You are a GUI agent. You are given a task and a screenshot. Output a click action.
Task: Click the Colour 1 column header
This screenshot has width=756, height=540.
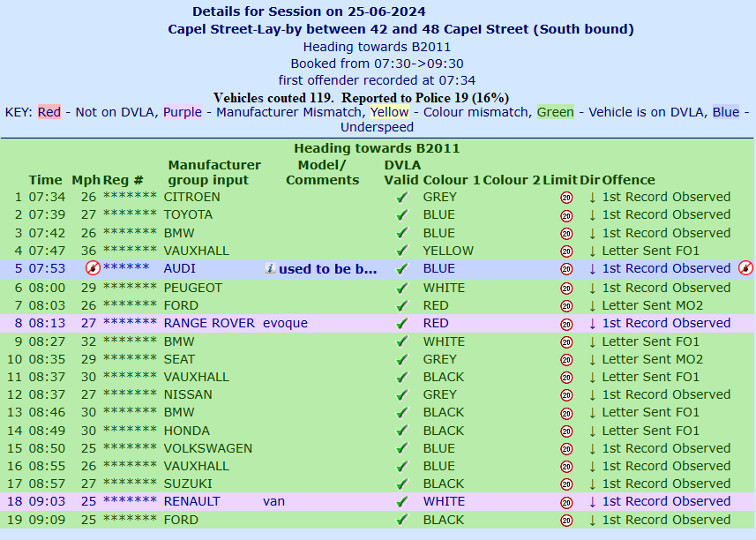coord(452,180)
